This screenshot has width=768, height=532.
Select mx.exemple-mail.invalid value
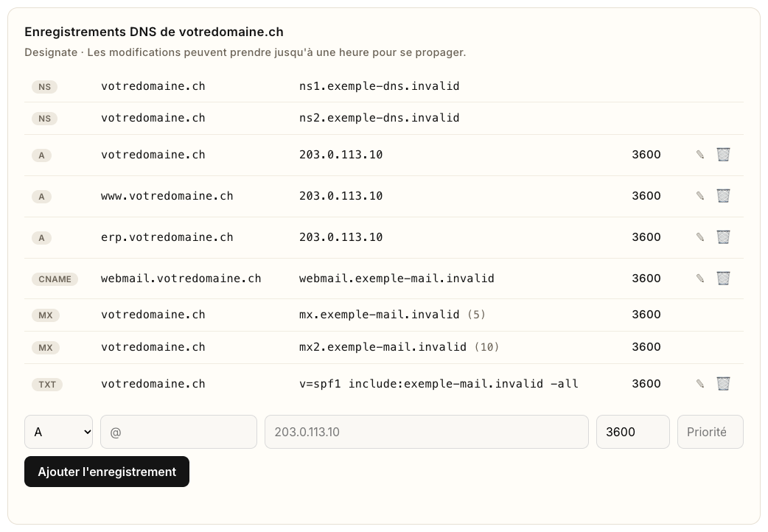click(379, 315)
